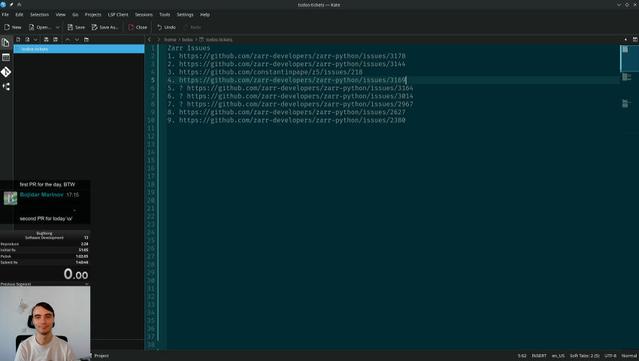Open Normal highlighting mode selector in status bar

point(629,356)
